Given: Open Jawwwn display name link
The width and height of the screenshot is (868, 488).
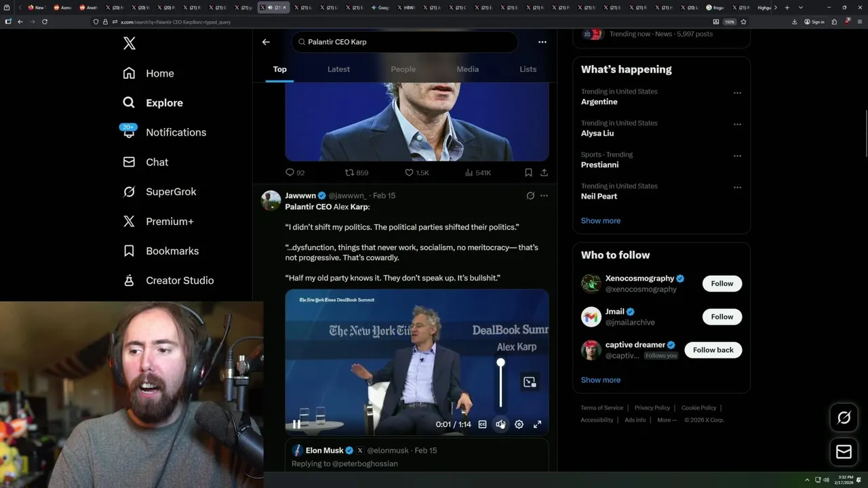Looking at the screenshot, I should click(x=300, y=195).
